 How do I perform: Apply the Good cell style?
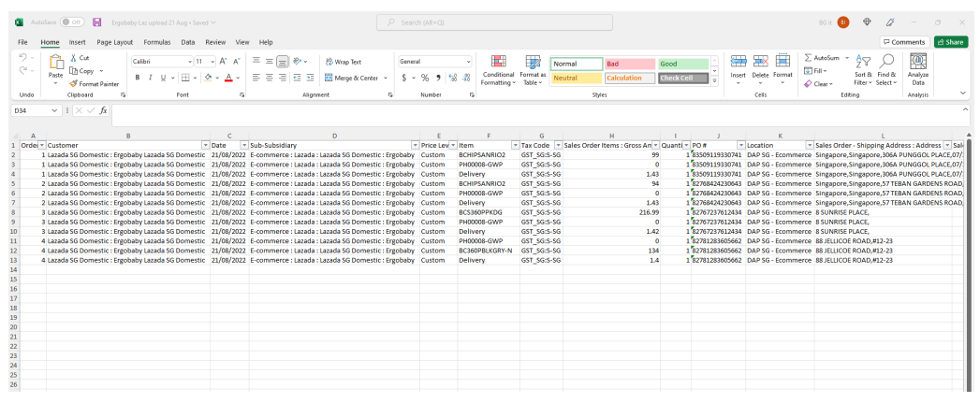[683, 64]
